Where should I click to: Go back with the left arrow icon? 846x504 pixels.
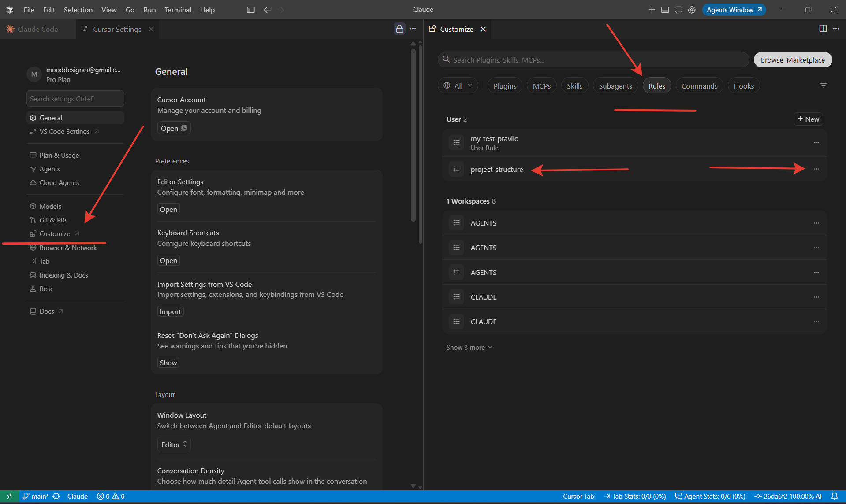click(267, 10)
